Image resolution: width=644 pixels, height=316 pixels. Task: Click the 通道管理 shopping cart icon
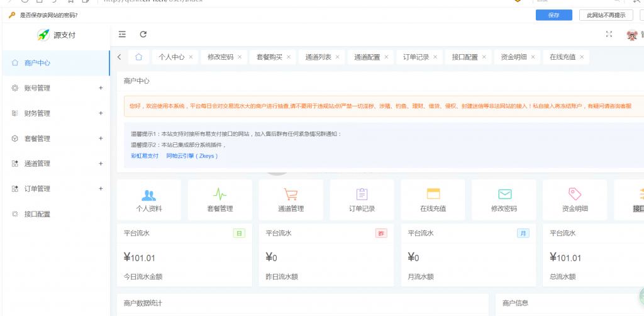[x=291, y=195]
